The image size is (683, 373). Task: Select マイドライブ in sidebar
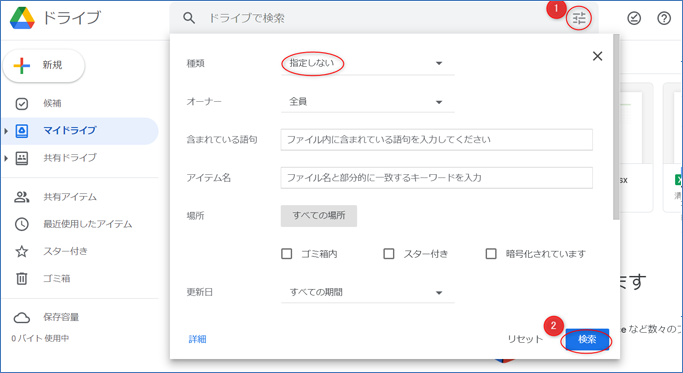pyautogui.click(x=80, y=130)
